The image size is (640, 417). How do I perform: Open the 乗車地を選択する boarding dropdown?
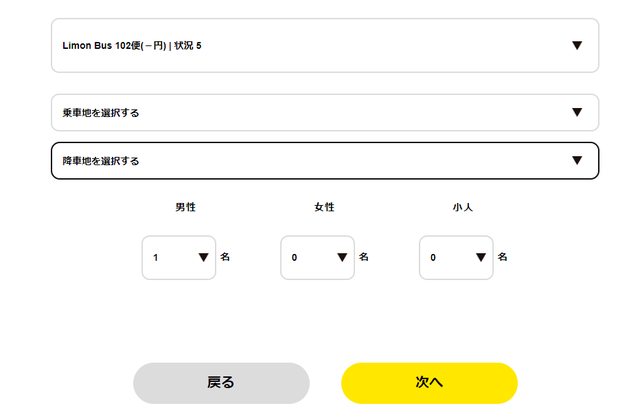click(300, 112)
